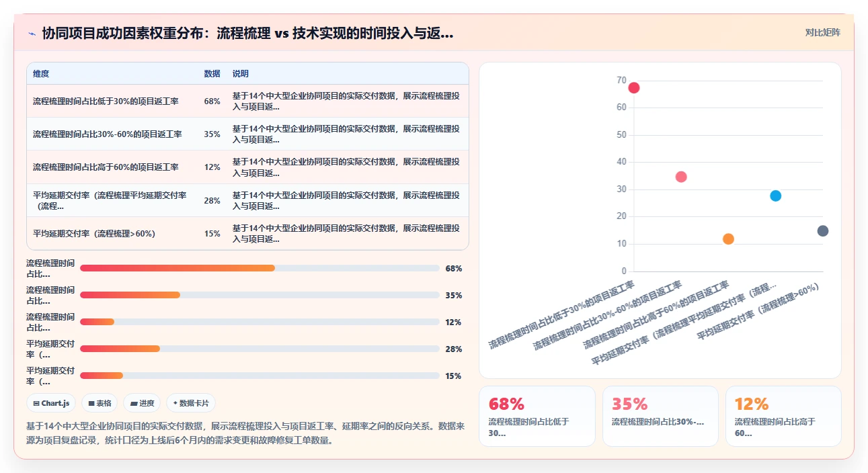Click the 28% progress bar
The image size is (868, 473).
tap(260, 349)
